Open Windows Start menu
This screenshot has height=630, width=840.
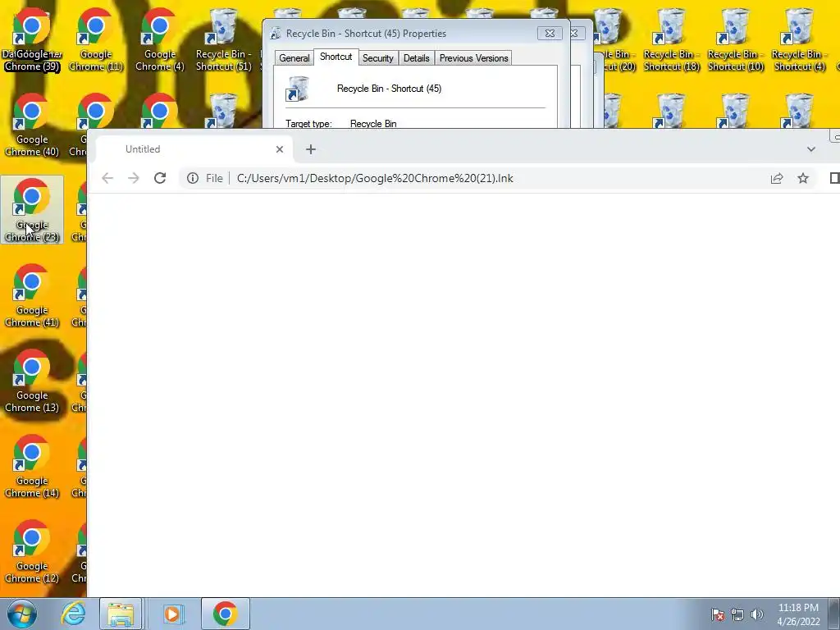point(21,614)
